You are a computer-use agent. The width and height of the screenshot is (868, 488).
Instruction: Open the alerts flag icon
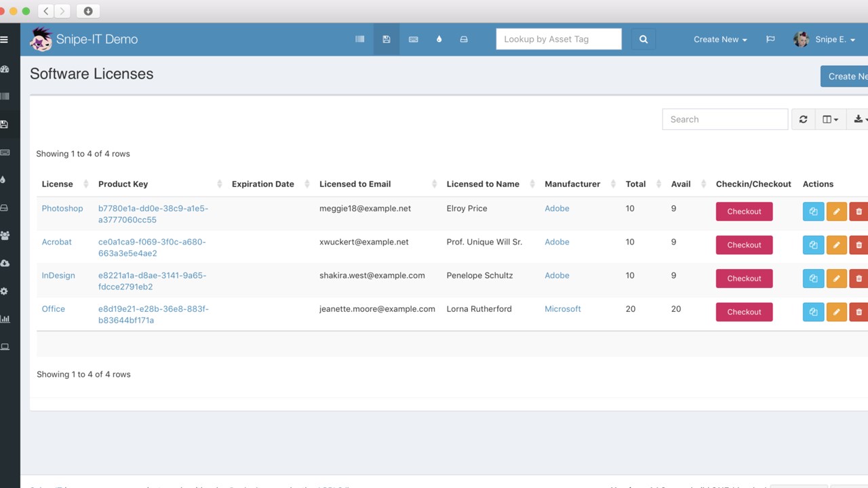coord(770,39)
